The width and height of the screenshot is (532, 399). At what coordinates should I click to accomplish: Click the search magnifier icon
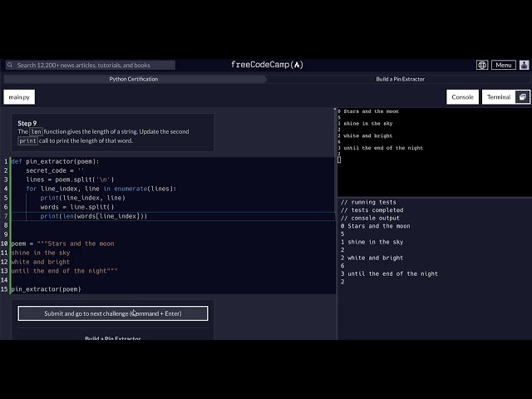[x=10, y=65]
